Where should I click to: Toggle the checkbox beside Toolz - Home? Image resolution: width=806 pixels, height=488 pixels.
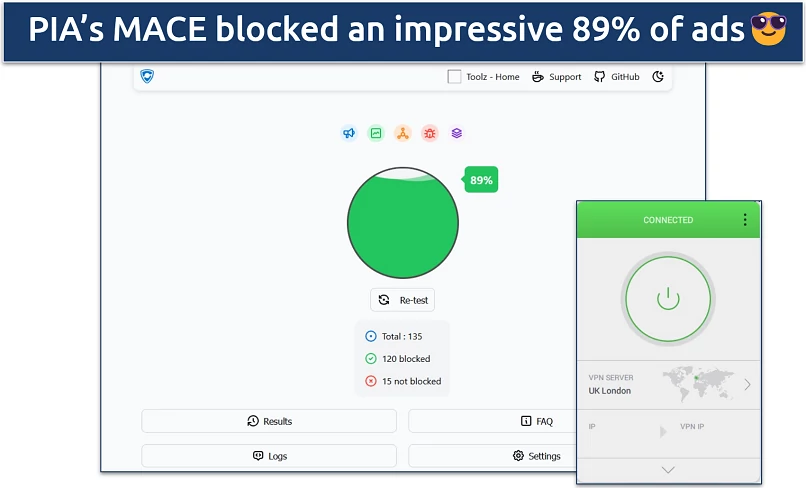pos(454,77)
